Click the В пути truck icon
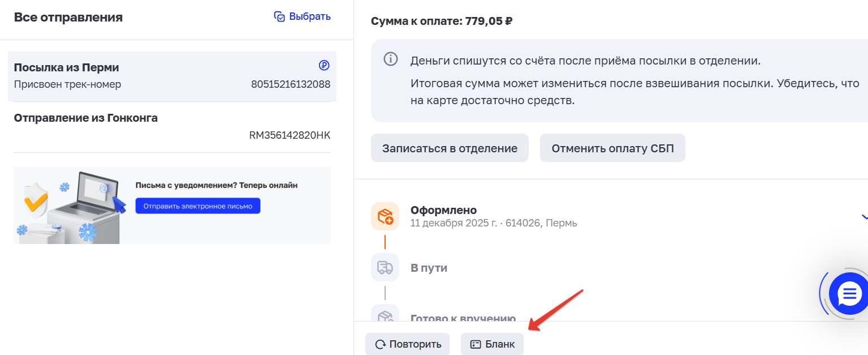 [x=385, y=267]
